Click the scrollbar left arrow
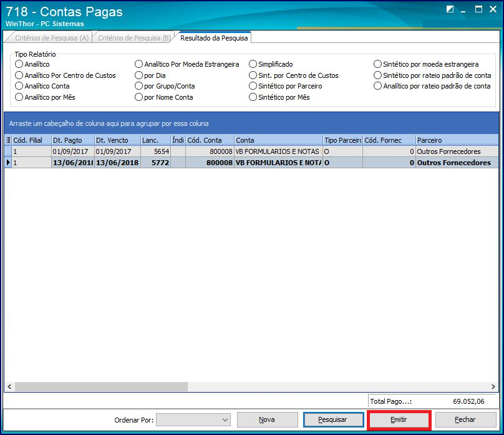Screen dimensions: 504x435 (9, 386)
